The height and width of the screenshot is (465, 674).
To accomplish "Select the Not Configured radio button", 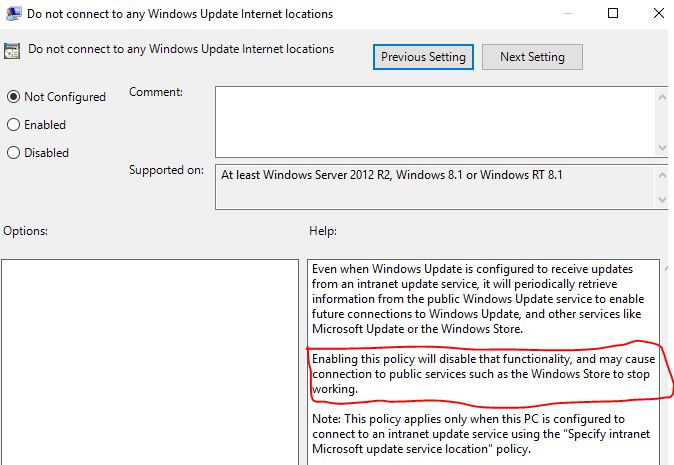I will point(13,97).
